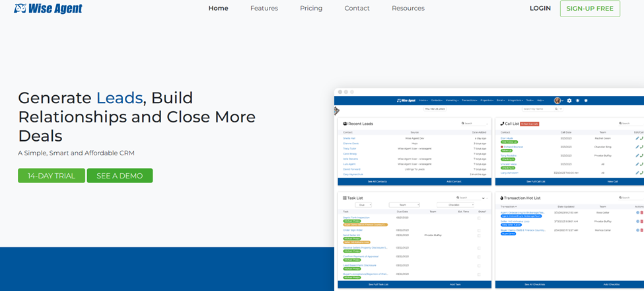Start the 14-DAY TRIAL
The width and height of the screenshot is (644, 291).
[52, 175]
